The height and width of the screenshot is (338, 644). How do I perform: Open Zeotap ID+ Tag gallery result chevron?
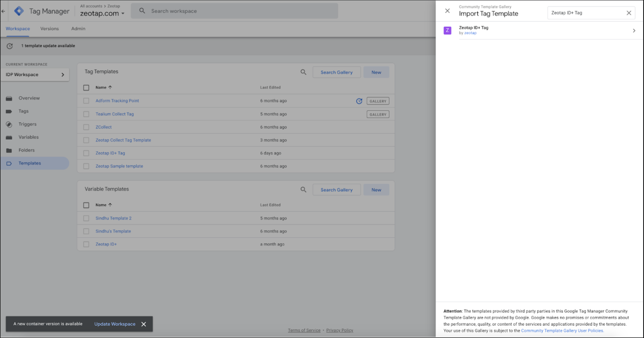(634, 30)
